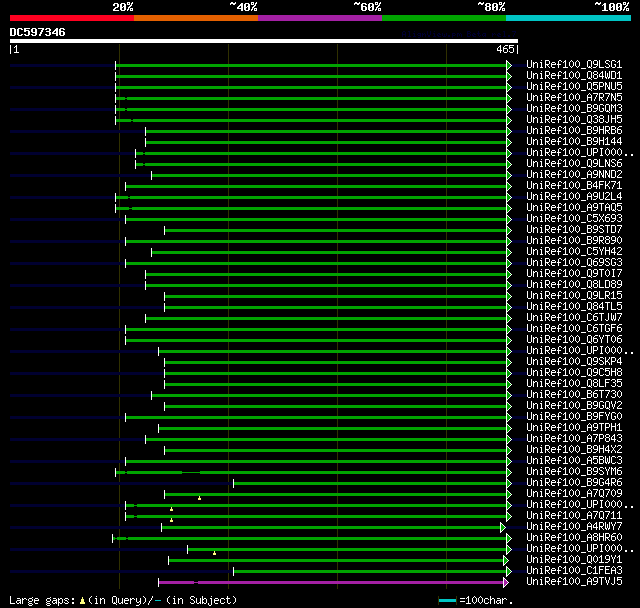Image resolution: width=640 pixels, height=608 pixels.
Task: Click the query end position 465
Action: point(505,49)
